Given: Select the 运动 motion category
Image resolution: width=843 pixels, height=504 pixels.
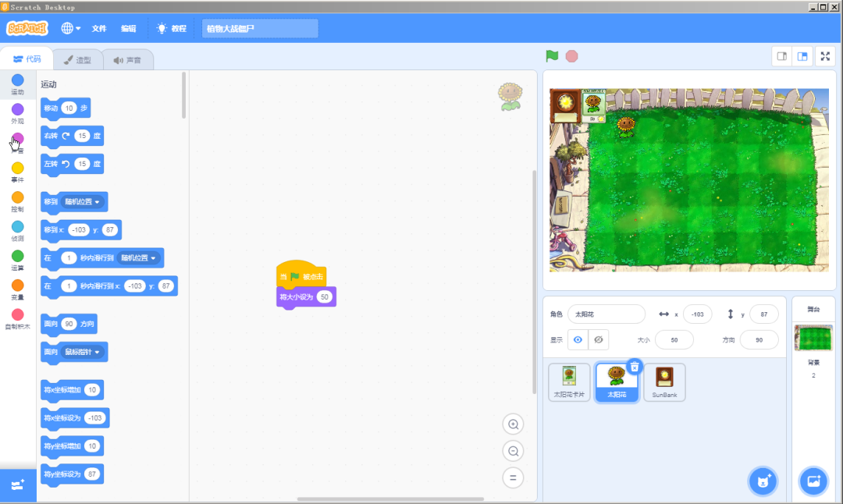Looking at the screenshot, I should (18, 84).
